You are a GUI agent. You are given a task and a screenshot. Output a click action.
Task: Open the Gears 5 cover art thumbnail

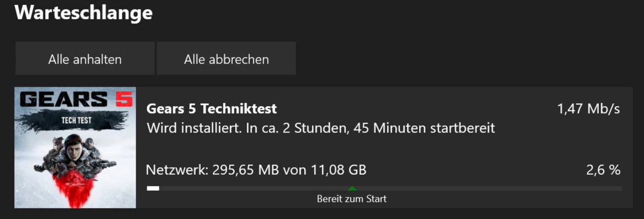(x=75, y=147)
